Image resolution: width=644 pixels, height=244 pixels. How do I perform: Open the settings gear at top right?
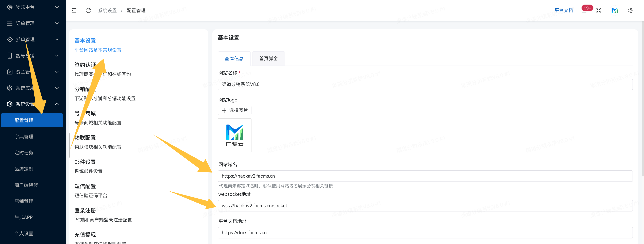(x=631, y=10)
